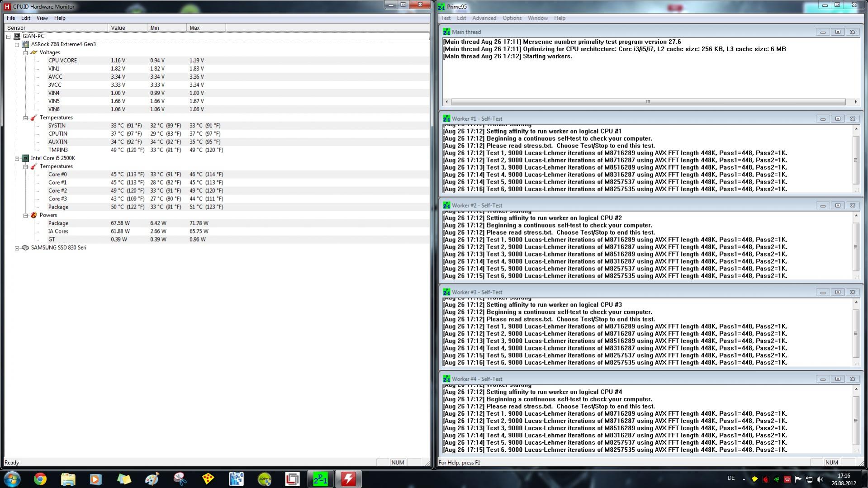Expand SAMSUNG SSD 830 Series node
This screenshot has height=488, width=868.
tap(17, 248)
